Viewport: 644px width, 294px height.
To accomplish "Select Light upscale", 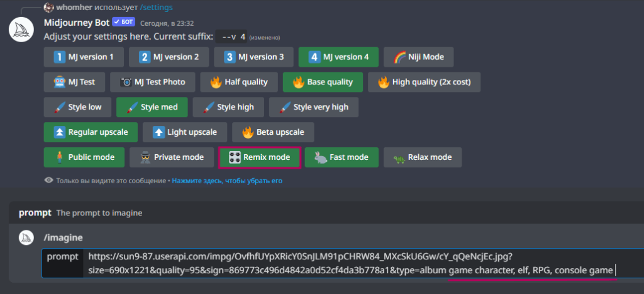I will point(185,132).
